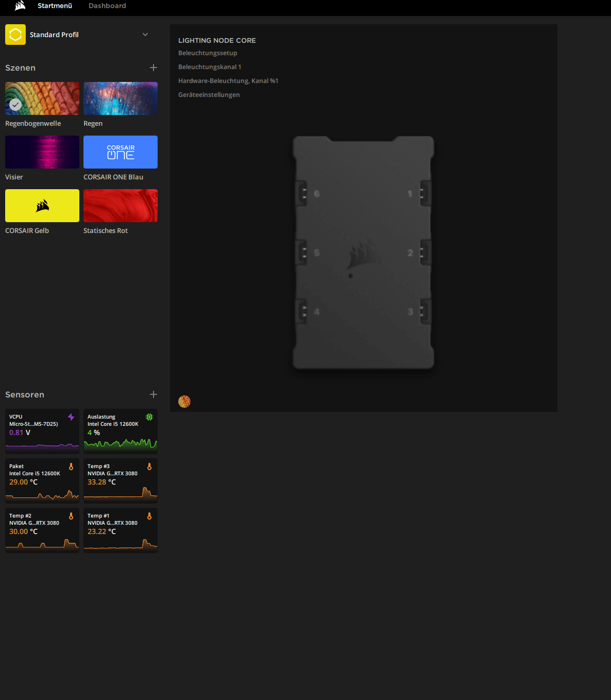Open the VCPU voltage sensor card

coord(42,431)
